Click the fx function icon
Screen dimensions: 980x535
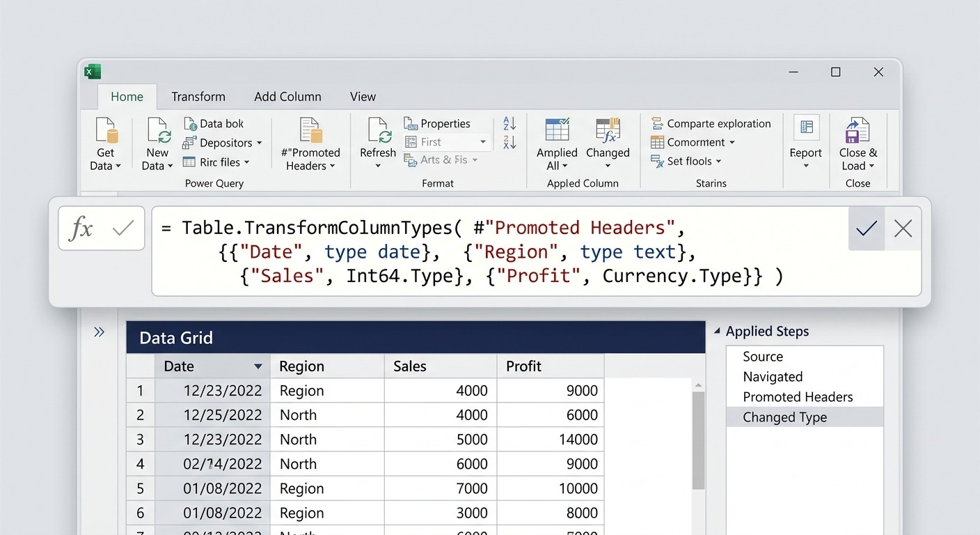[81, 228]
